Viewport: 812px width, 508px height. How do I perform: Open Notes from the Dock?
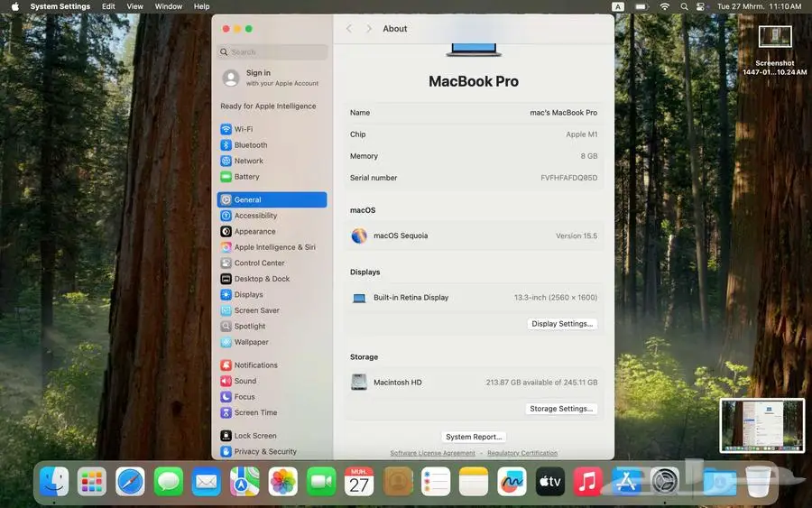(474, 482)
